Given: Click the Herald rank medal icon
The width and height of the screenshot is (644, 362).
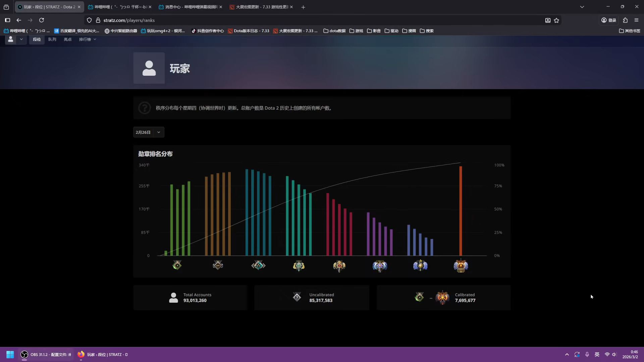Looking at the screenshot, I should pos(177,265).
